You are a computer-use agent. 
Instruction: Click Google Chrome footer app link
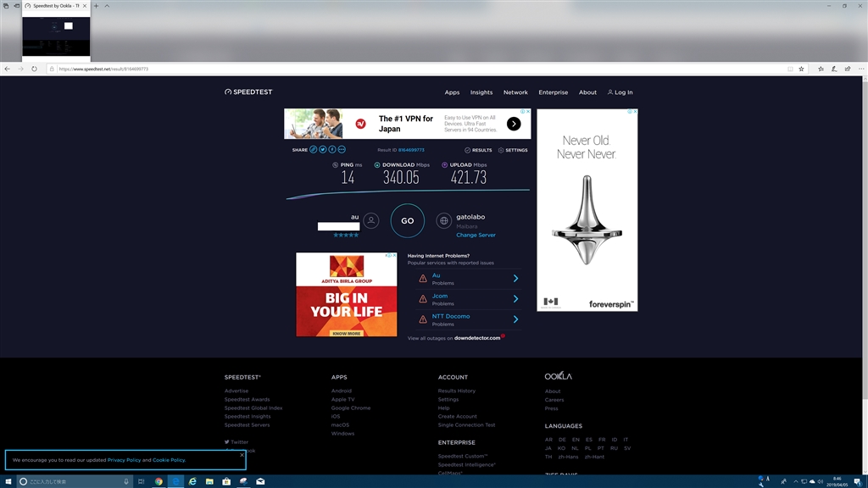click(351, 408)
